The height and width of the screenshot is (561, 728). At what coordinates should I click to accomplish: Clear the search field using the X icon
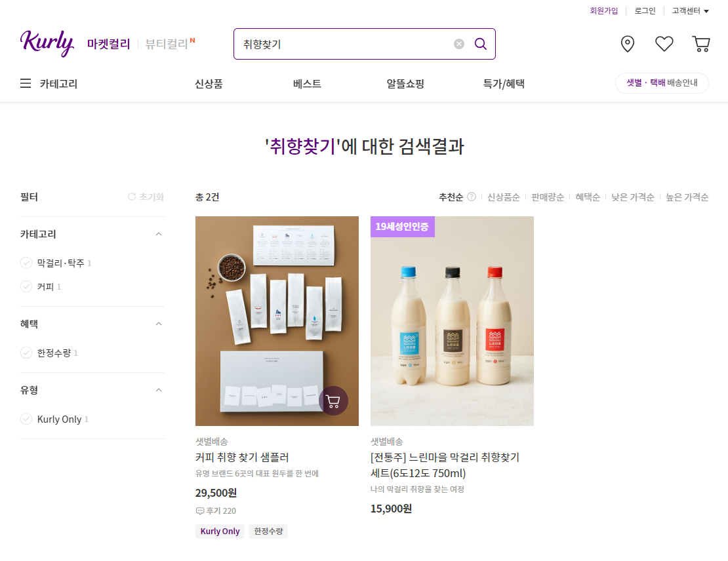coord(458,43)
